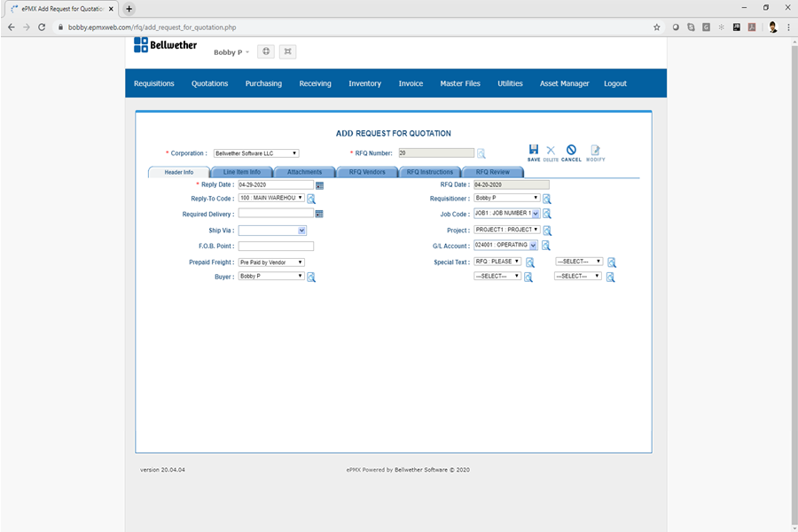Click the Requisitioner lookup icon
Screen dimensions: 798x532
point(547,199)
